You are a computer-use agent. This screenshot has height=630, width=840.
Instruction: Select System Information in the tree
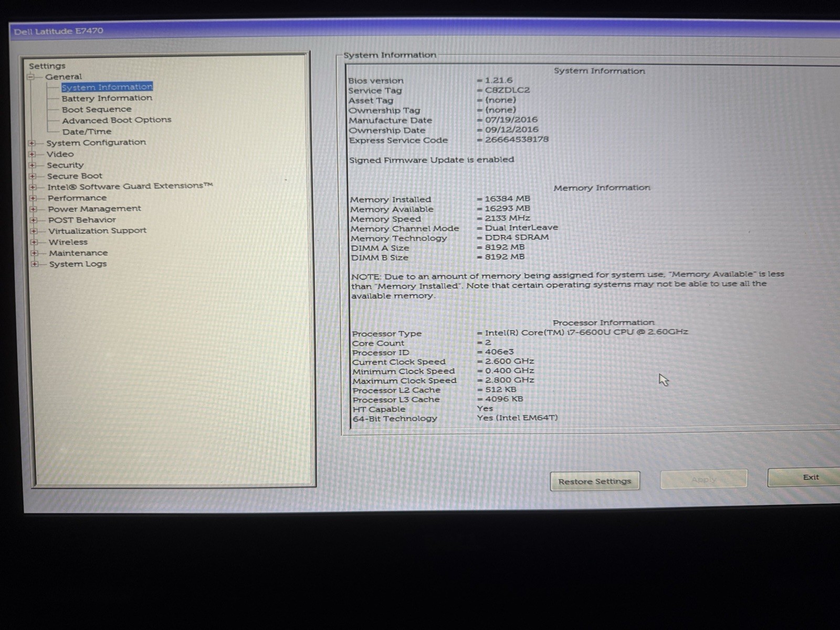(107, 87)
